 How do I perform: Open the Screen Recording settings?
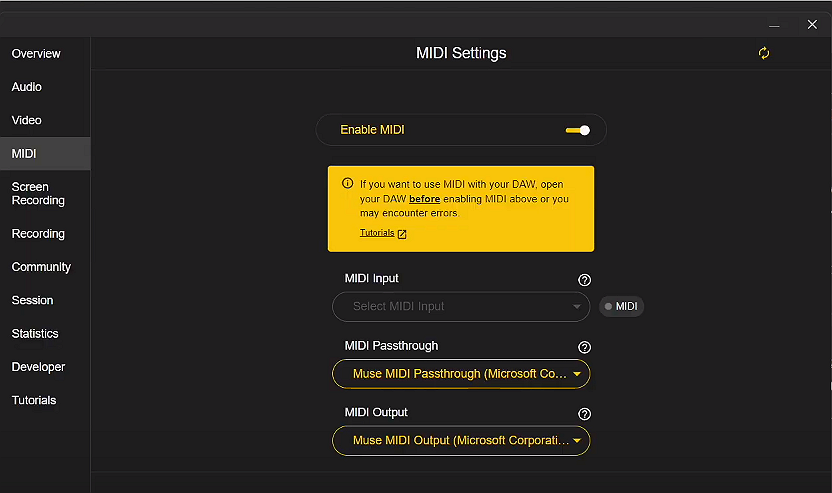point(38,194)
